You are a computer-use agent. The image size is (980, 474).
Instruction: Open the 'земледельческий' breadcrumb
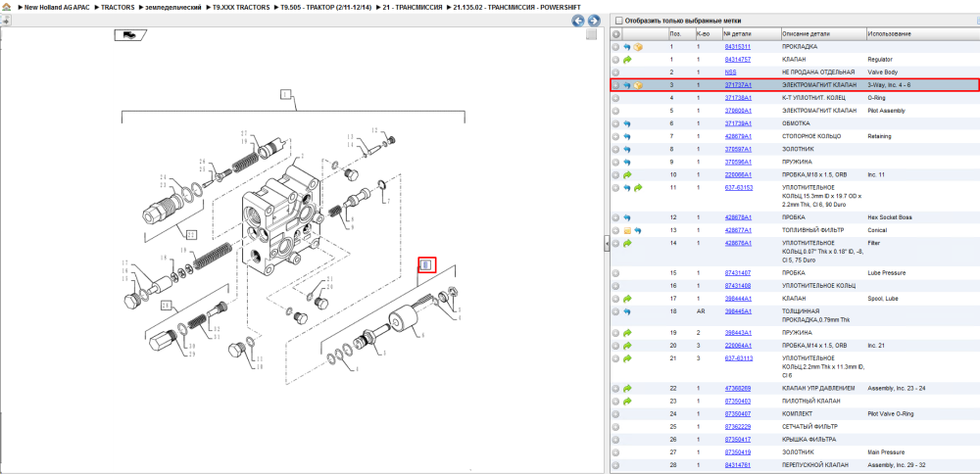click(x=173, y=7)
